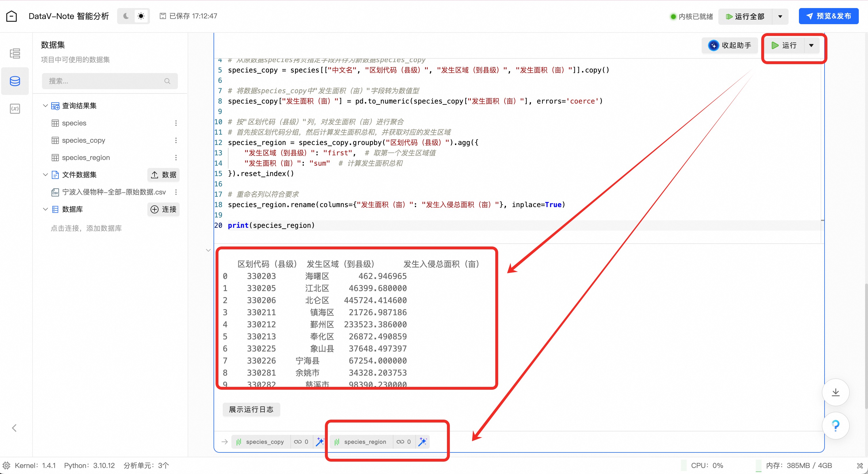Select the species_copy output tag
The height and width of the screenshot is (474, 868).
(264, 442)
